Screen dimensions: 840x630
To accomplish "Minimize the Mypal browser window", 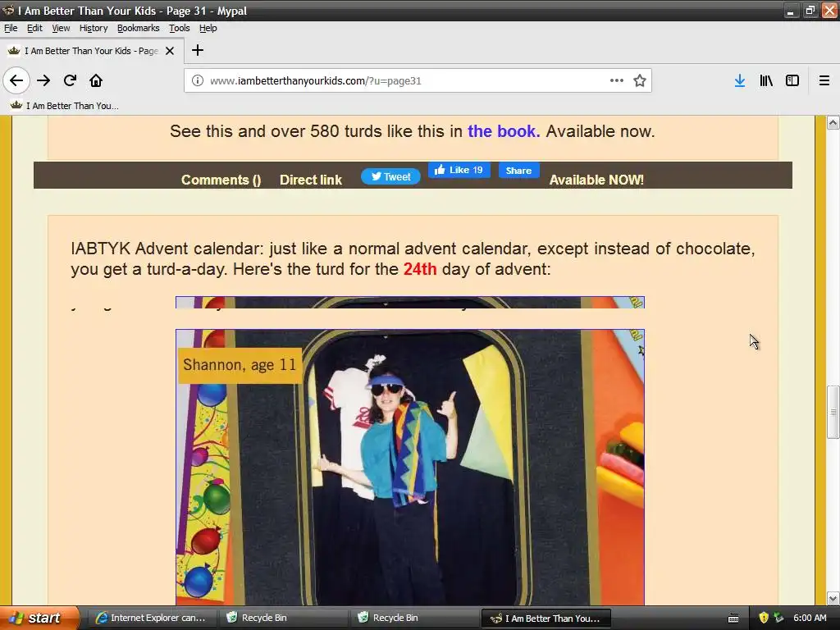I will coord(791,11).
